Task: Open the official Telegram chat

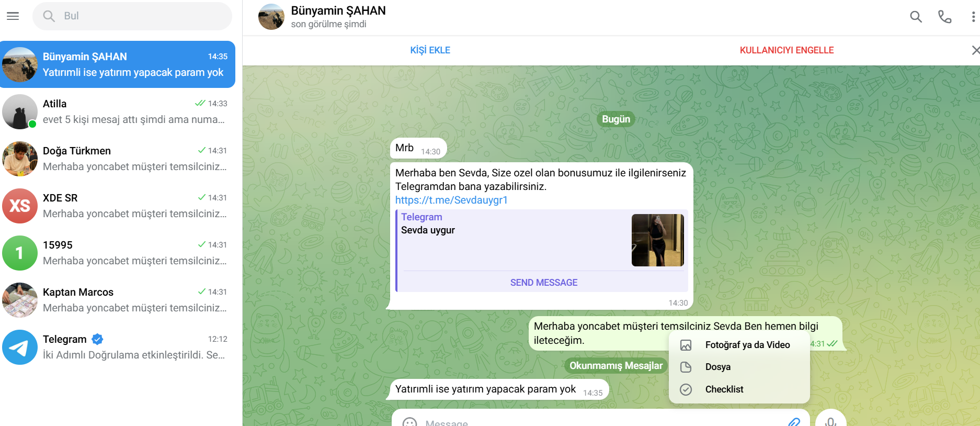Action: point(118,347)
